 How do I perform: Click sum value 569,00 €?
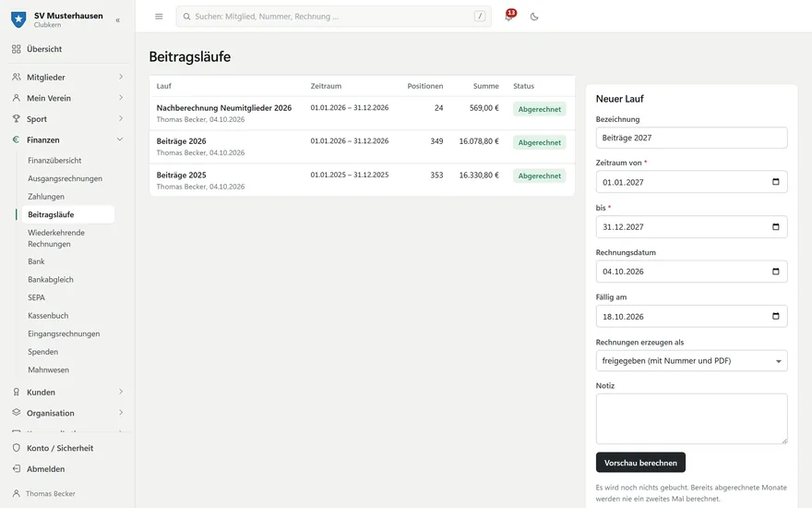(484, 108)
